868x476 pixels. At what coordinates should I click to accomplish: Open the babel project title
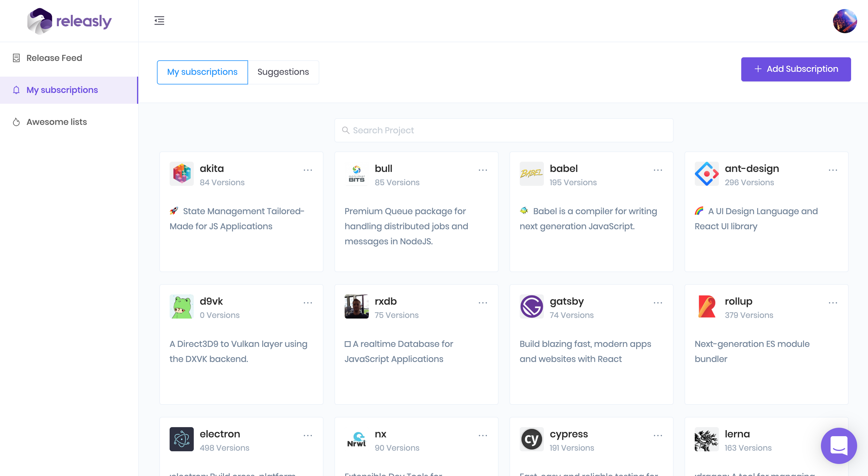(563, 168)
